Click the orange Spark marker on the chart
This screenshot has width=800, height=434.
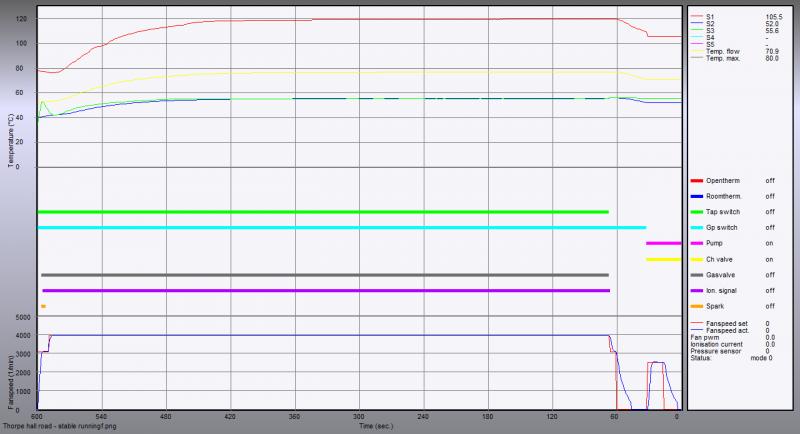pyautogui.click(x=43, y=306)
